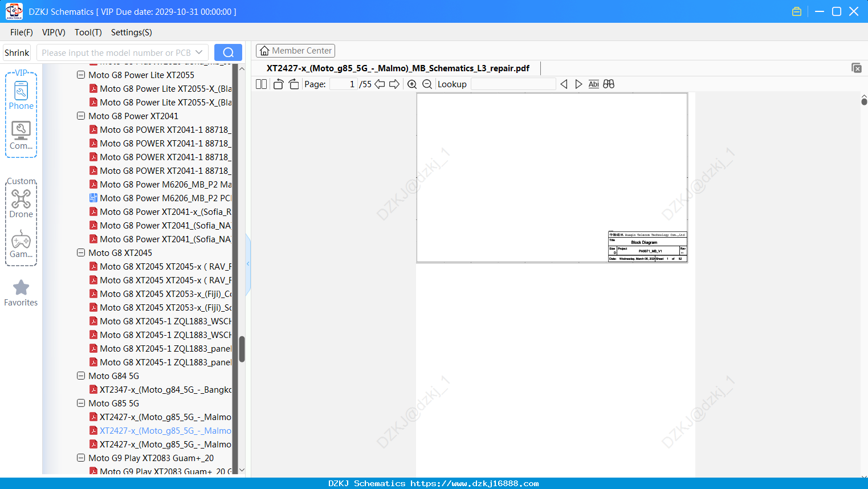Click file tree scroll down arrow
This screenshot has height=489, width=868.
tap(242, 470)
